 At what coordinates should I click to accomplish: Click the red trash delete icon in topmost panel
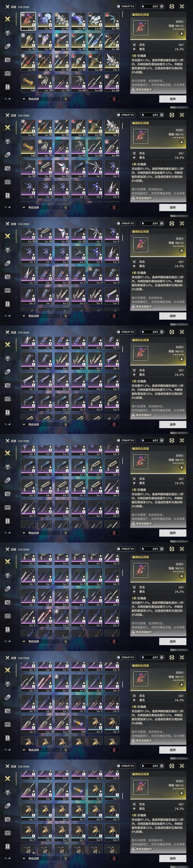[114, 99]
